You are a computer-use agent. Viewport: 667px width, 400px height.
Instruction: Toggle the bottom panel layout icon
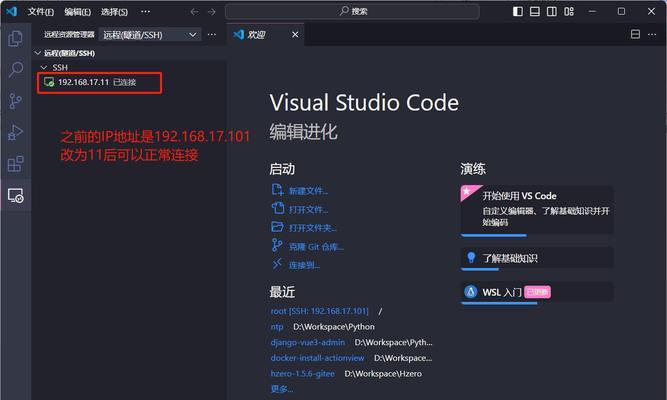pos(535,11)
